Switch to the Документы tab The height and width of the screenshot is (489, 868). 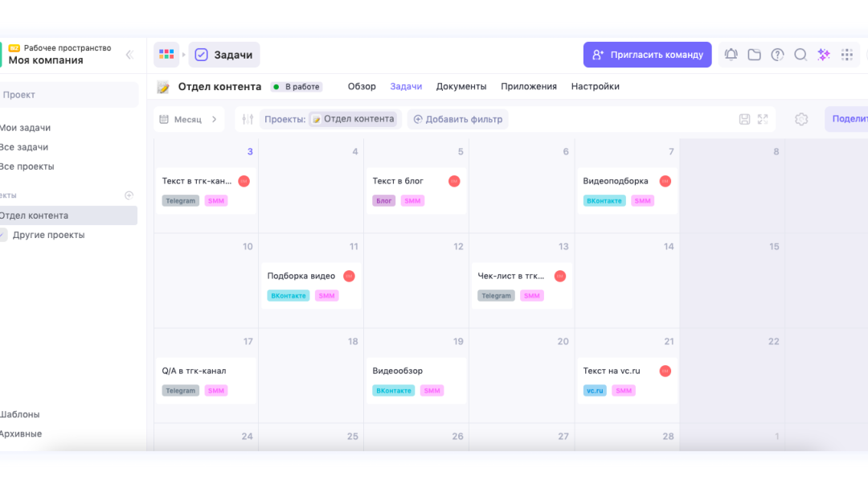pos(461,87)
